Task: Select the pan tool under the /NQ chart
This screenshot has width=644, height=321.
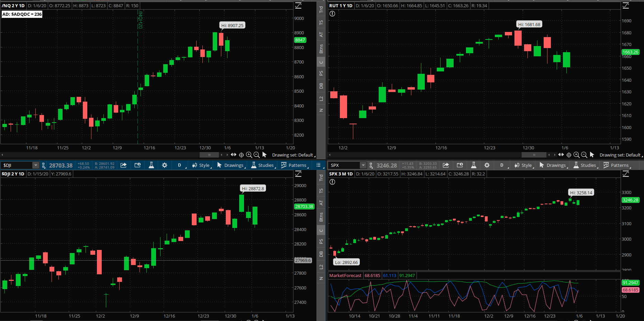Action: coord(234,155)
